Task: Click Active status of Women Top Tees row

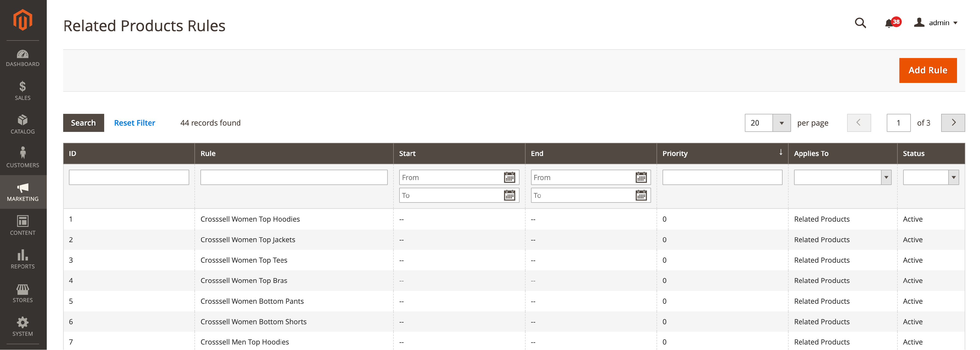Action: coord(913,260)
